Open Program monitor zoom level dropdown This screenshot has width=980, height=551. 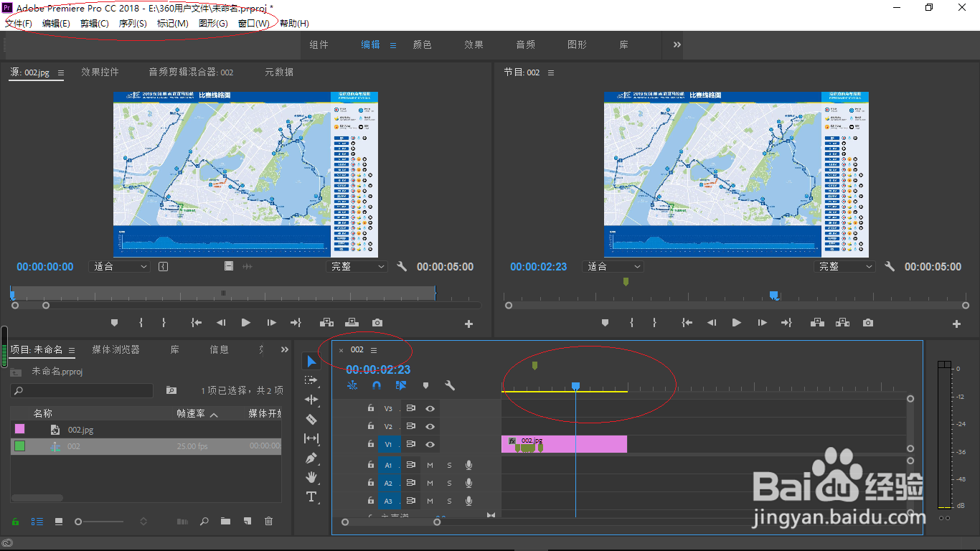coord(613,266)
